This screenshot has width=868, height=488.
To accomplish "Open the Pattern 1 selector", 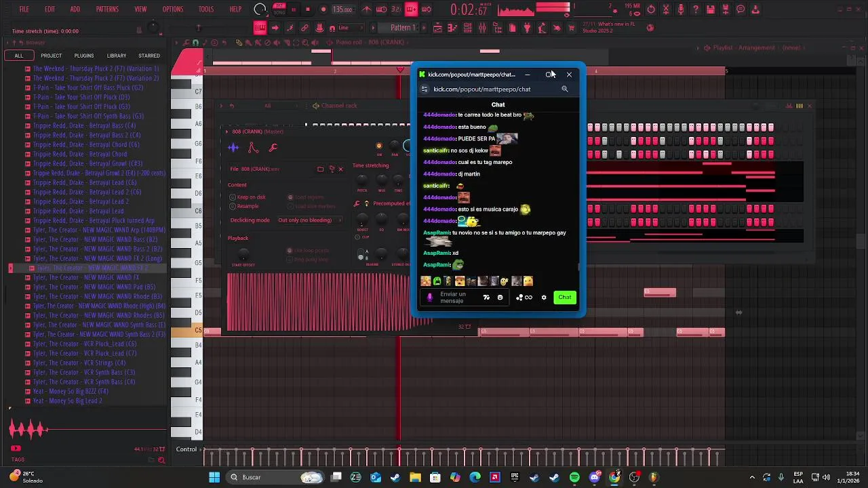I will point(403,28).
